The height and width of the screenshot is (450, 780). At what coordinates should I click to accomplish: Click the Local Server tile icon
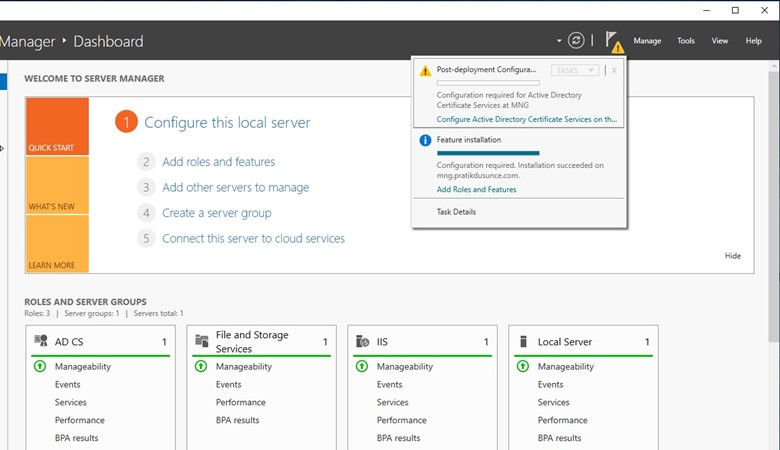(523, 341)
